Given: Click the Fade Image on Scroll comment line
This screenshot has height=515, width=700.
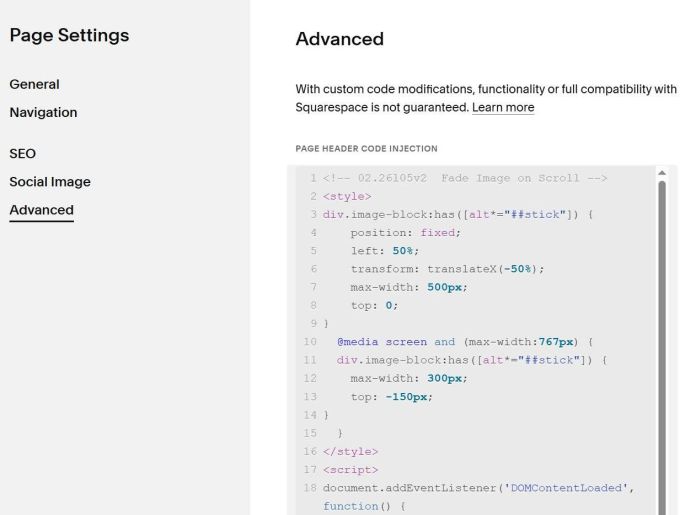Looking at the screenshot, I should click(465, 178).
